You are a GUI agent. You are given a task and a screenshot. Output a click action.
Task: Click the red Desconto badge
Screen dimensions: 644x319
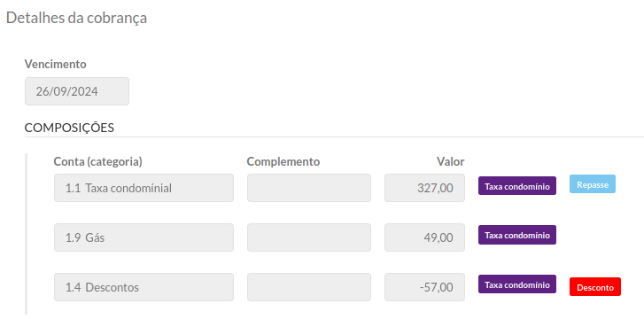pos(595,287)
